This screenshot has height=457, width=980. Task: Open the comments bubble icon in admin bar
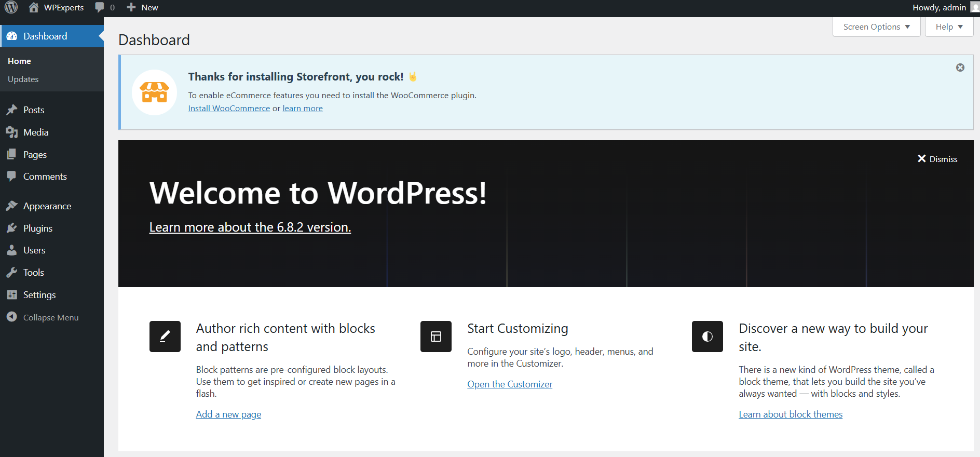click(100, 7)
